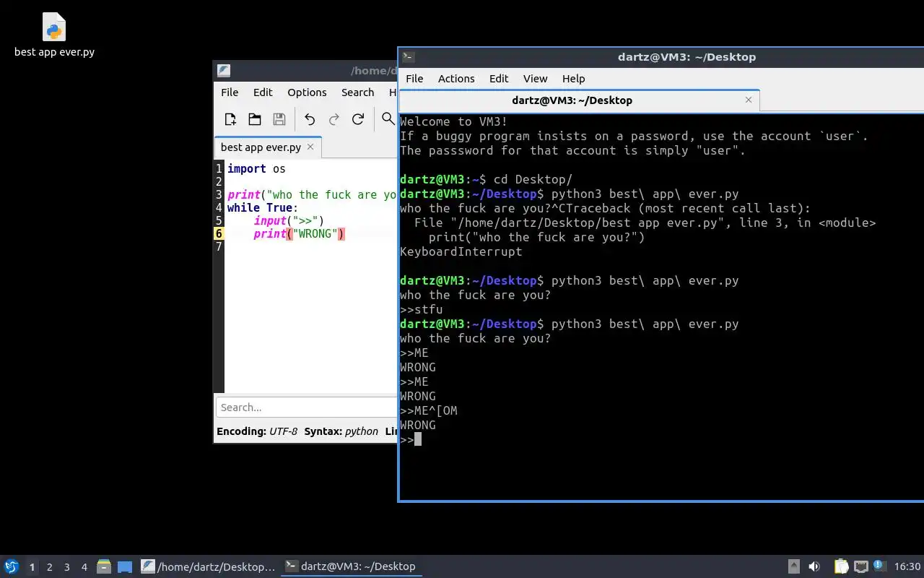Open the application launcher menu in the taskbar
Image resolution: width=924 pixels, height=578 pixels.
click(12, 566)
